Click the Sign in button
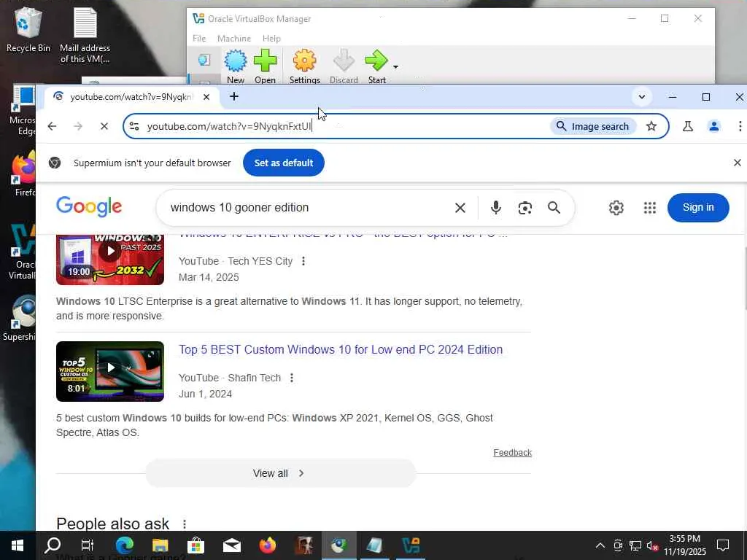 click(x=698, y=208)
